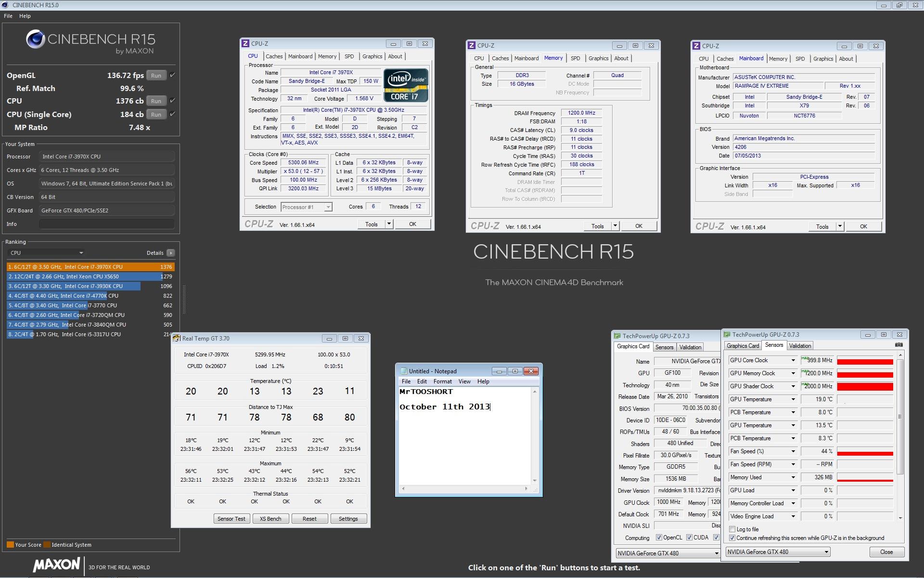Toggle the CPU Single Core checkmark
924x578 pixels.
point(172,114)
